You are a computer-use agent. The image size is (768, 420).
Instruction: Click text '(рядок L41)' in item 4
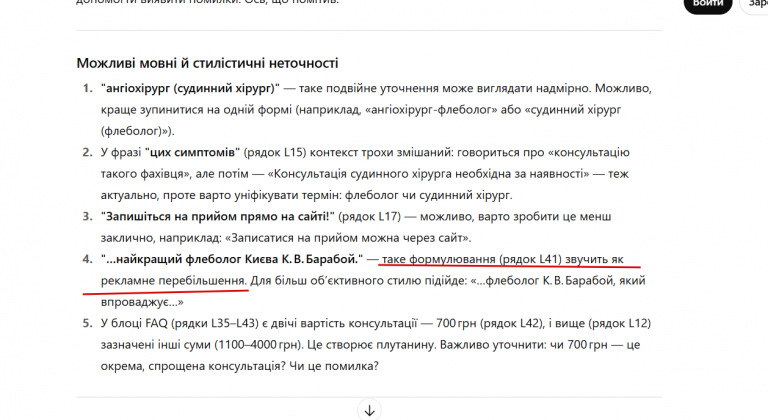point(530,259)
